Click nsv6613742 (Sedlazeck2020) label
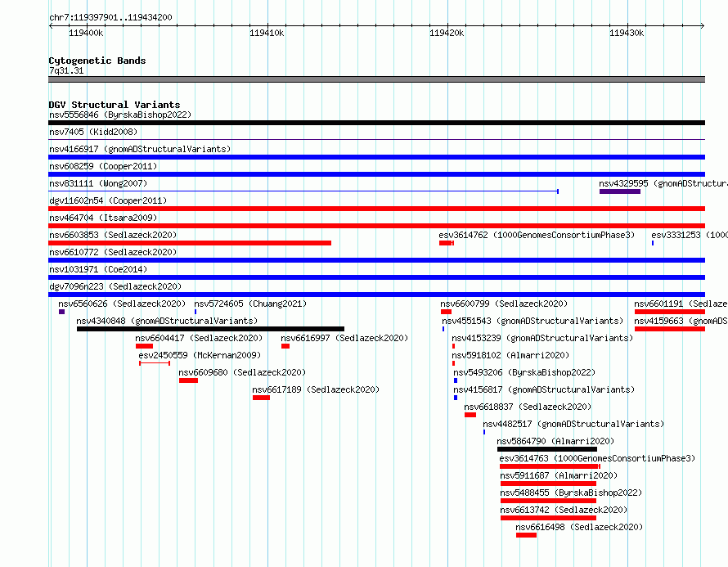Screen dimensions: 728x567 point(564,510)
